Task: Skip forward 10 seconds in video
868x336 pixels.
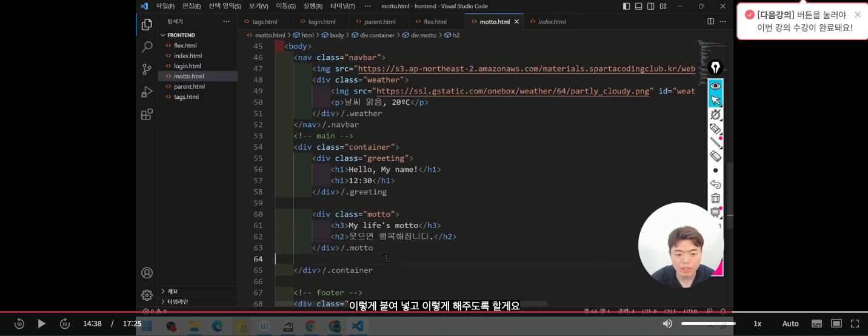Action: (x=65, y=323)
